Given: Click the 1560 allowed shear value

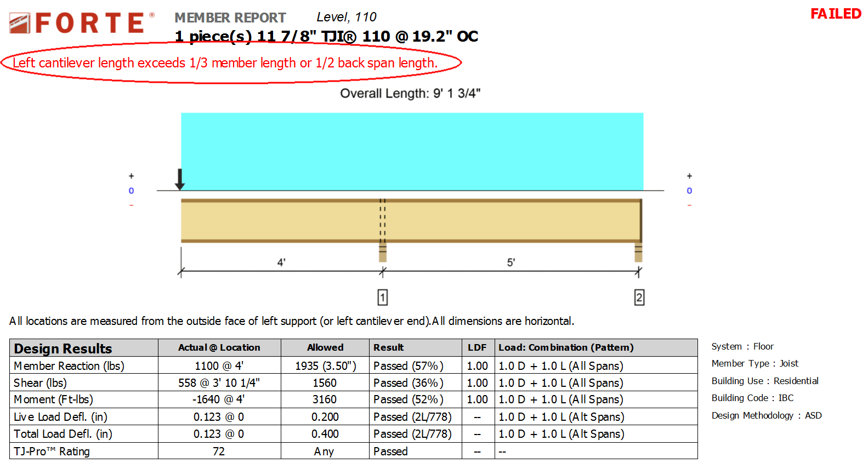Looking at the screenshot, I should [325, 383].
